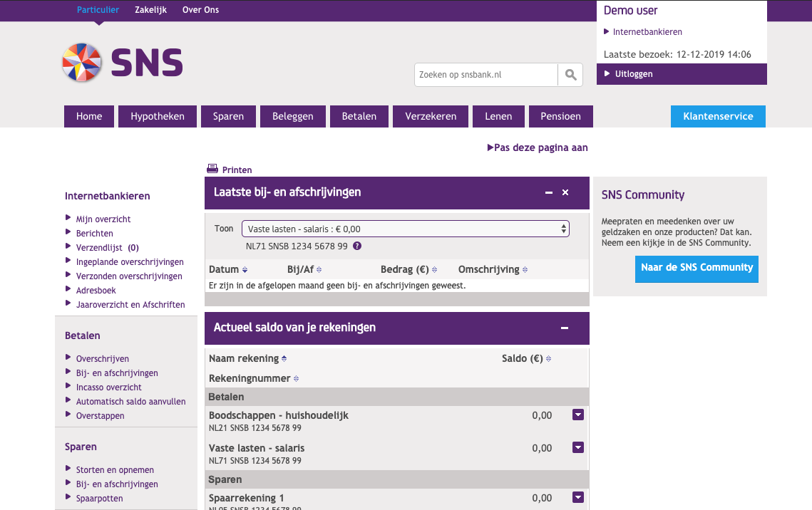
Task: Open Jaaroverzicht en Afschriften
Action: pos(130,304)
